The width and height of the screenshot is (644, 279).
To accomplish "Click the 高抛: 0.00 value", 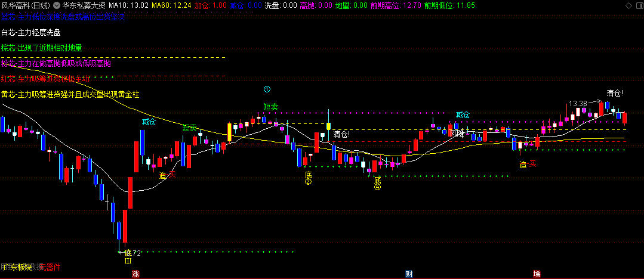I will tap(316, 5).
